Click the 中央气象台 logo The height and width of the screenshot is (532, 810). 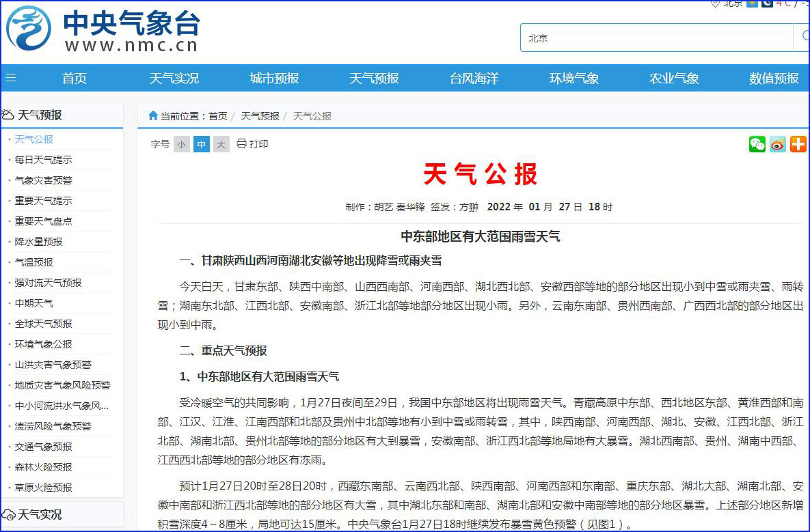[x=103, y=29]
